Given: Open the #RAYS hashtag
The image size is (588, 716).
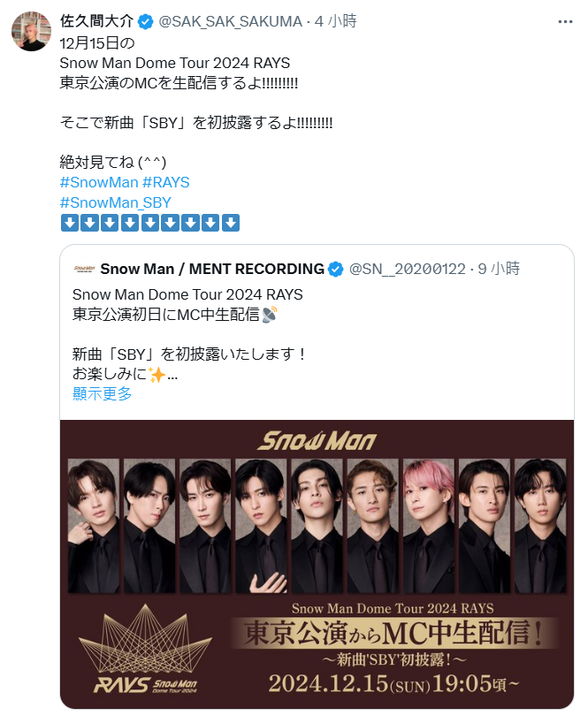Looking at the screenshot, I should pos(166,182).
